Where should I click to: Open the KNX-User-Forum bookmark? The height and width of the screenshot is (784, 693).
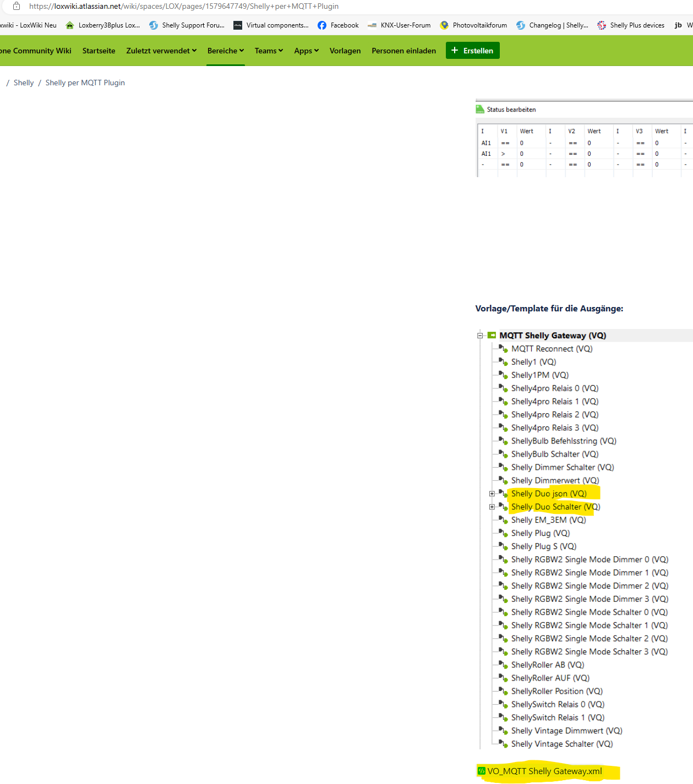click(399, 25)
